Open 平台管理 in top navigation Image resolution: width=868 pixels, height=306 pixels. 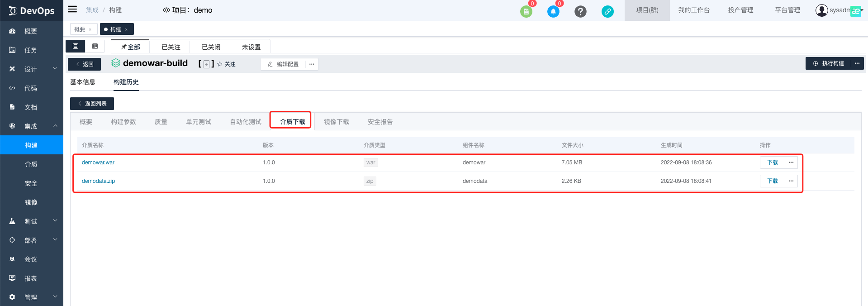click(787, 10)
